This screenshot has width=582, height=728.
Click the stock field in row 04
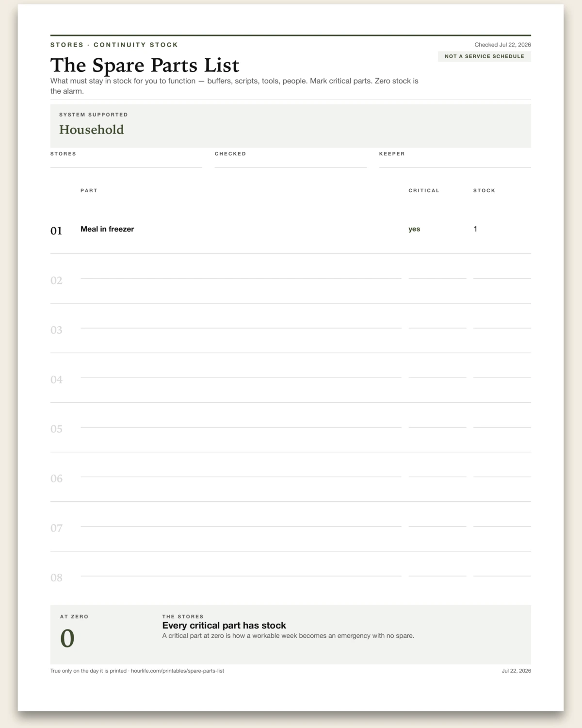(x=502, y=373)
